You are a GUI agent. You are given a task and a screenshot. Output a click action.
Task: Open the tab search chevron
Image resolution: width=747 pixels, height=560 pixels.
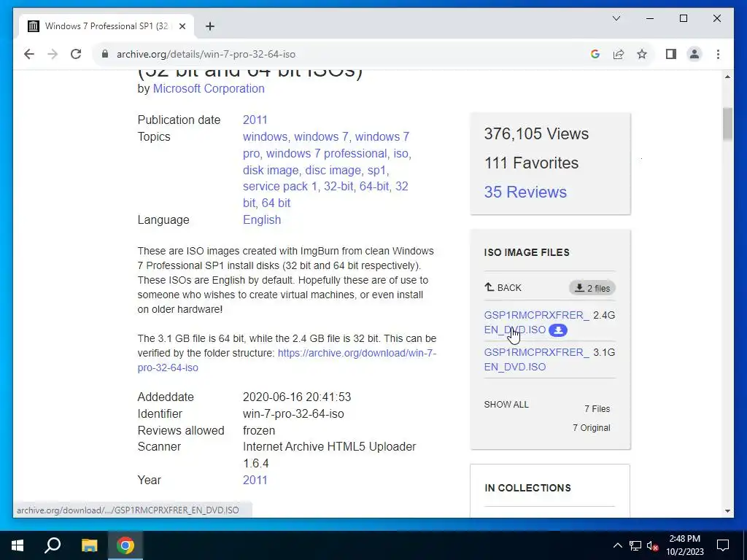click(x=616, y=18)
